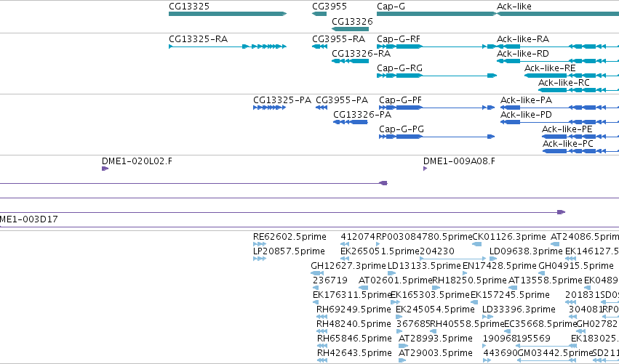This screenshot has height=364, width=619.
Task: Click the EK176311.5prime EST label
Action: pyautogui.click(x=352, y=296)
